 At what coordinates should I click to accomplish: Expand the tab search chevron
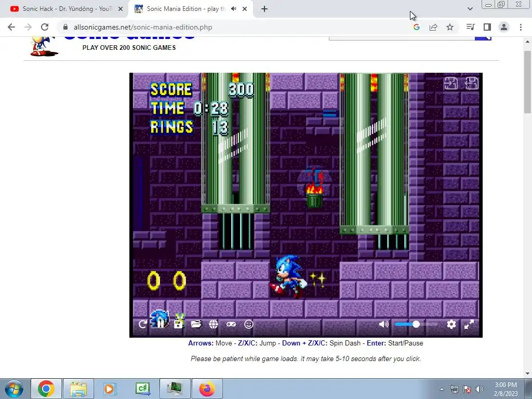pyautogui.click(x=470, y=9)
